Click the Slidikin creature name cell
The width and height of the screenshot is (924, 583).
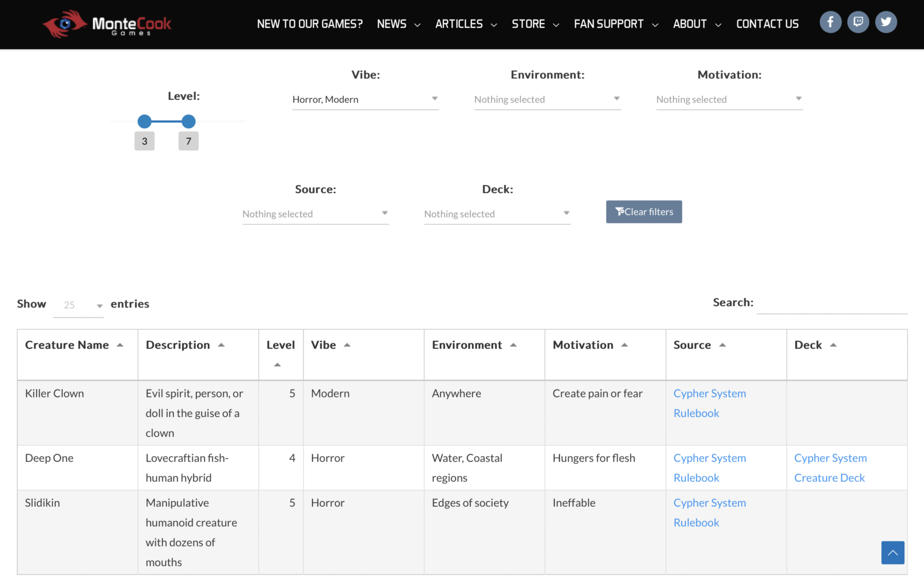click(x=77, y=532)
